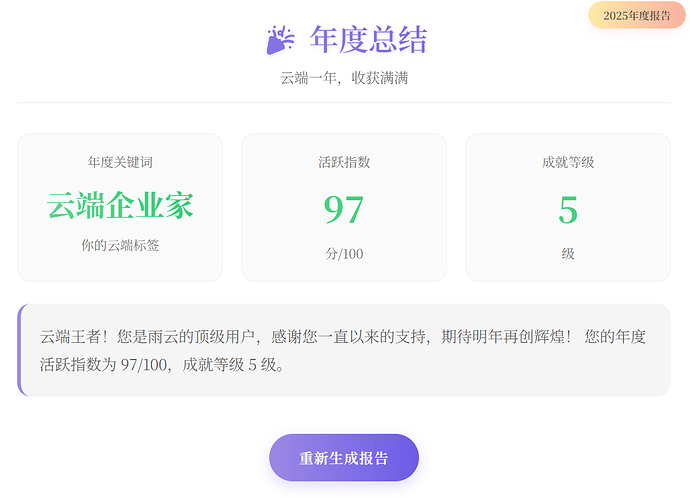
Task: Click the divider line below the subtitle
Action: [x=343, y=103]
